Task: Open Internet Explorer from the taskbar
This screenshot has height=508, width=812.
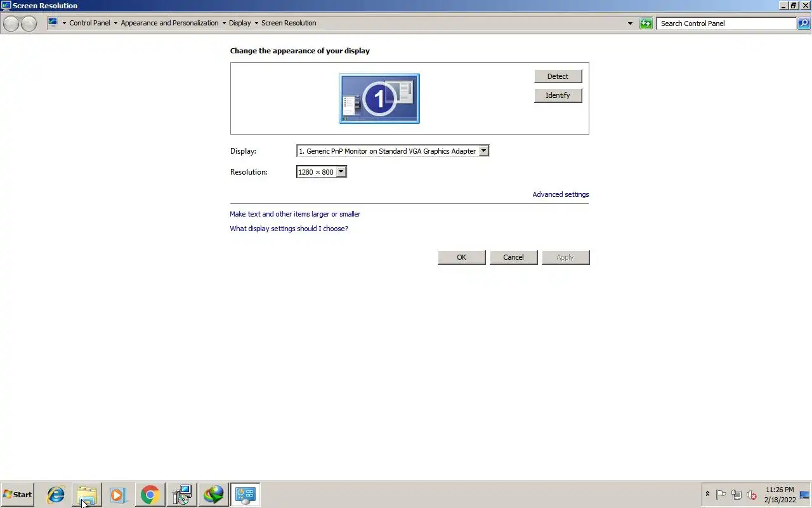Action: 56,495
